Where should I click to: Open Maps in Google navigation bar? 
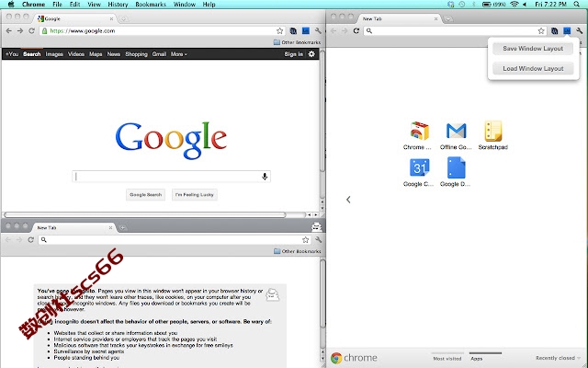click(x=96, y=54)
